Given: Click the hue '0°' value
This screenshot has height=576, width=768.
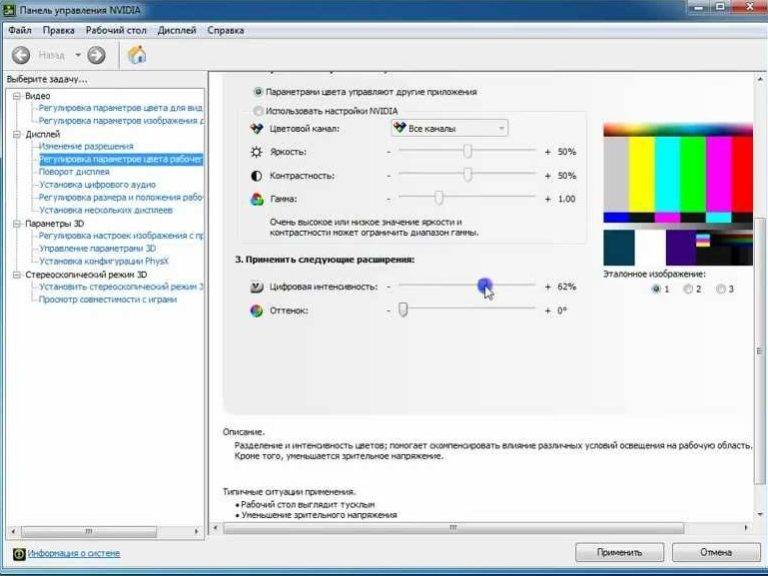Looking at the screenshot, I should point(562,311).
